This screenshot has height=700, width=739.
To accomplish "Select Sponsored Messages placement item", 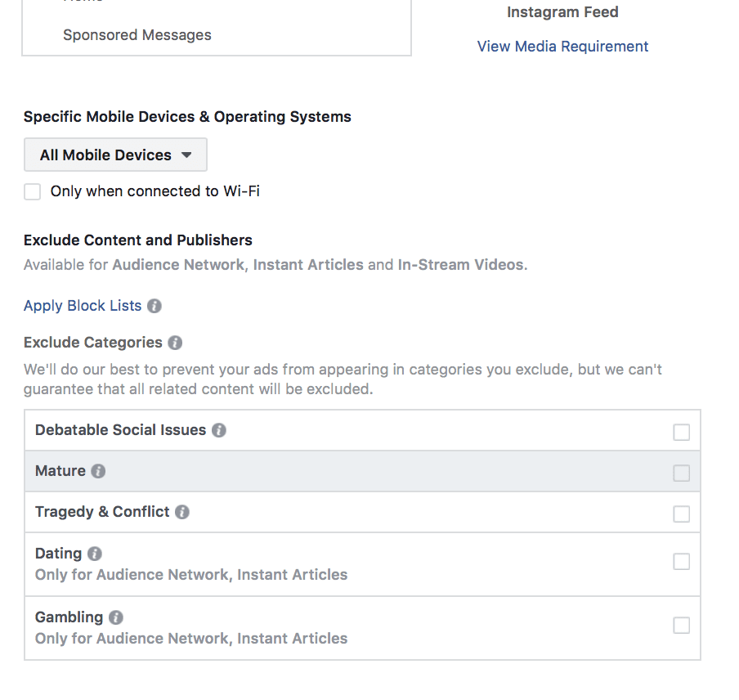I will coord(137,35).
